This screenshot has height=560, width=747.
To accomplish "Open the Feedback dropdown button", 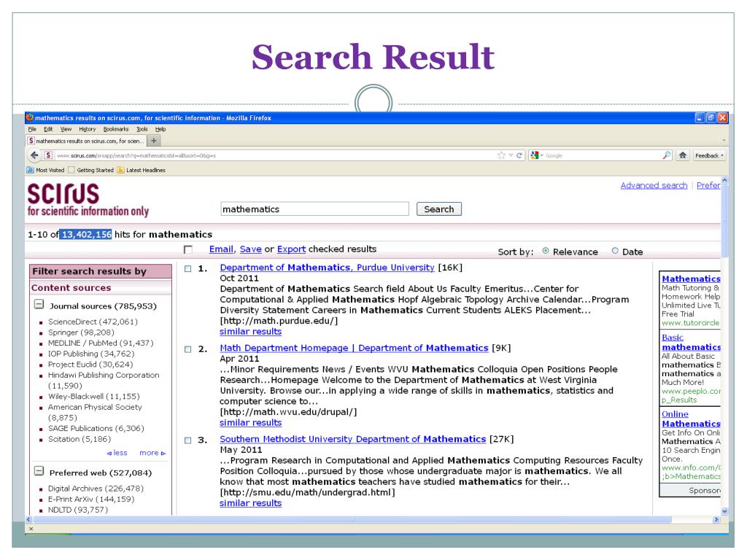I will [x=709, y=155].
